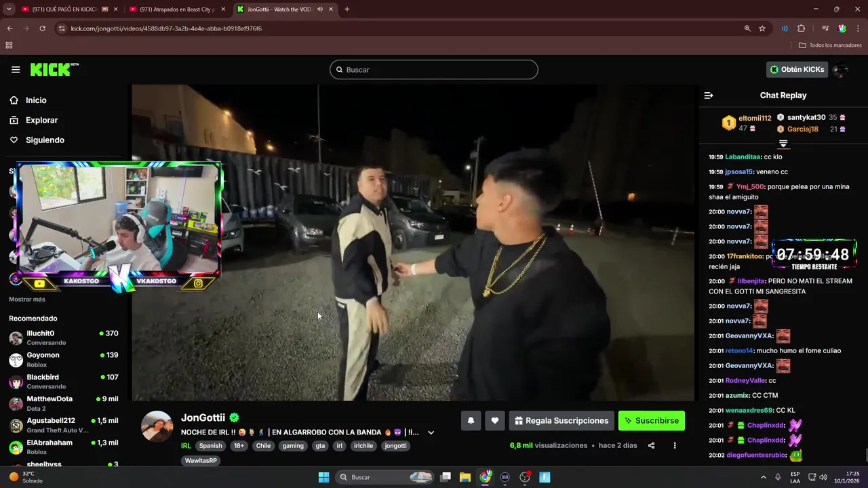Click the apps grid icon in bookmarks bar
Image resolution: width=868 pixels, height=488 pixels.
(9, 45)
